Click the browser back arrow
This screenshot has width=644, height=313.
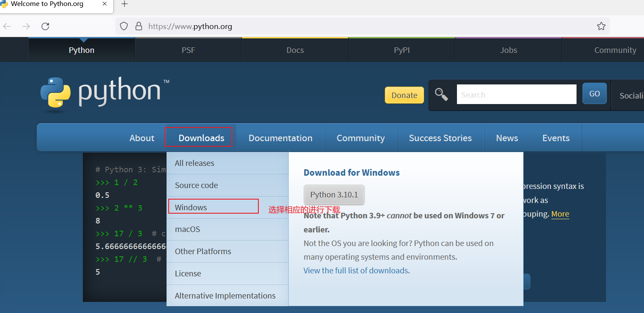(6, 26)
